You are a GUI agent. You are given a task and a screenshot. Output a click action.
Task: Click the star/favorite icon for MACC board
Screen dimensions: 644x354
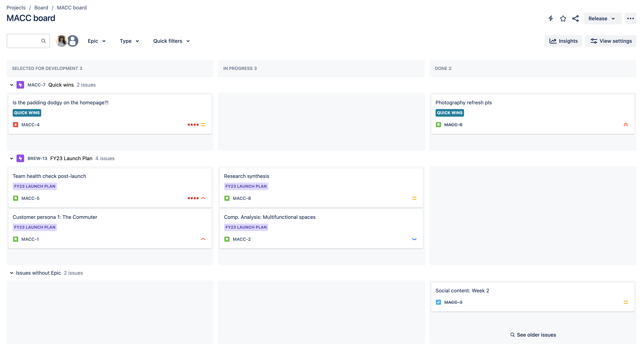point(563,18)
